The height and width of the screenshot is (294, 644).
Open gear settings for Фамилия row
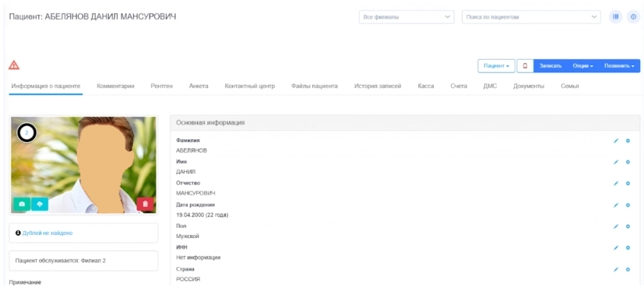pos(628,141)
